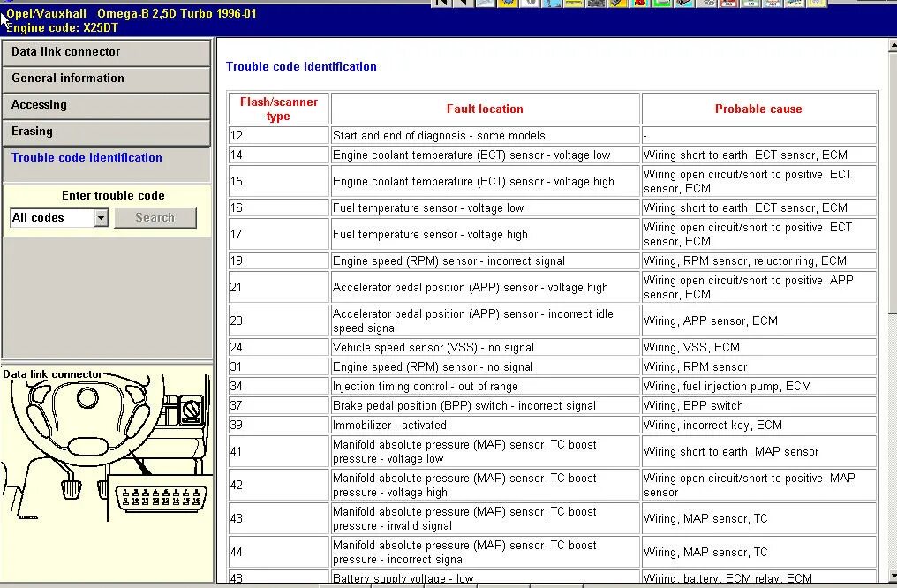Screen dimensions: 897x588
Task: Click 'Wiring, fuel injection pump, ECM' cell
Action: [758, 386]
